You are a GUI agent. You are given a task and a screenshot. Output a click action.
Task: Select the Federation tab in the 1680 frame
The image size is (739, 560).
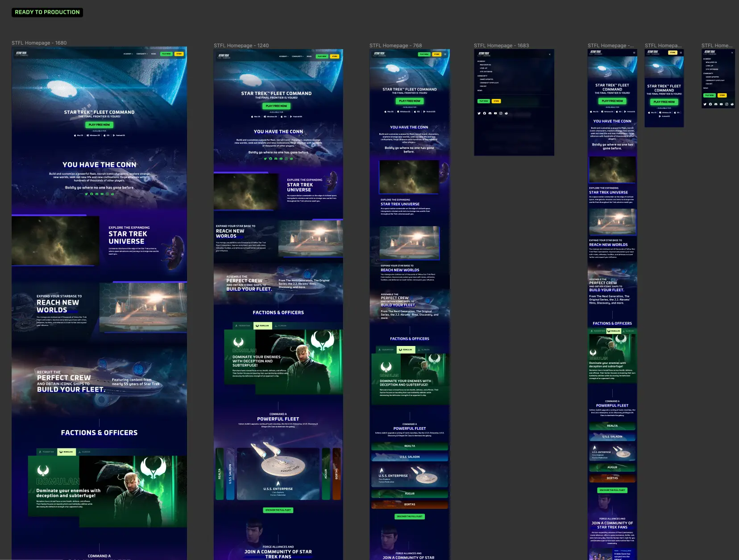pyautogui.click(x=47, y=452)
